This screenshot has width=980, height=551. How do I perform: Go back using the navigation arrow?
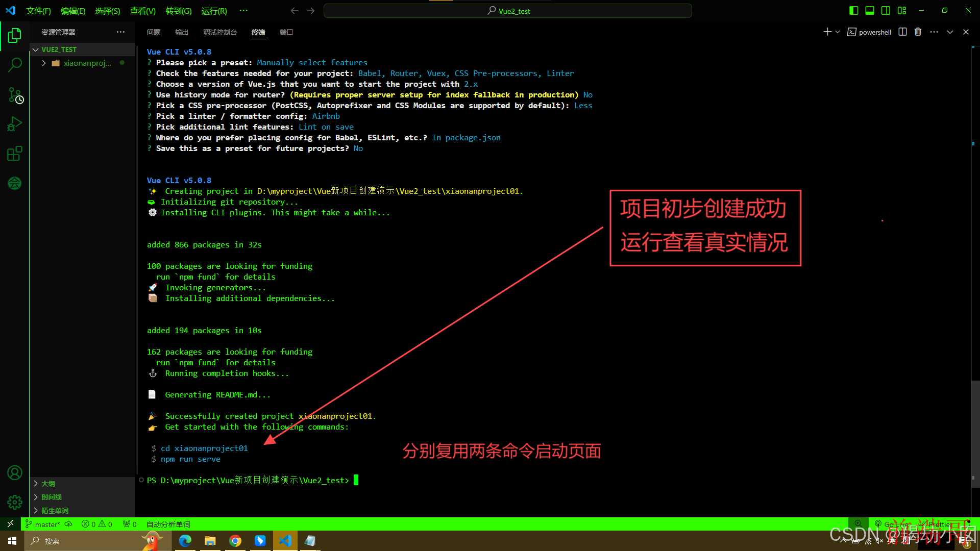click(x=295, y=11)
